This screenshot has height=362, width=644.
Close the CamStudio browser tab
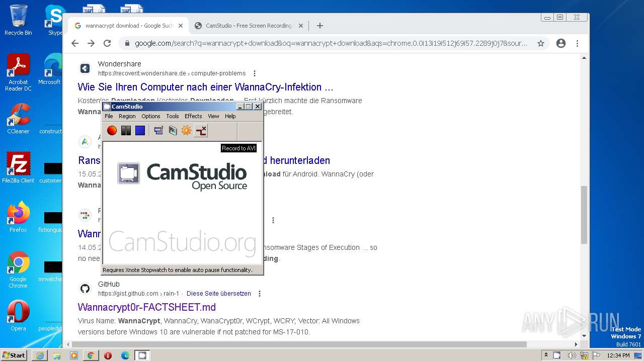click(x=301, y=26)
